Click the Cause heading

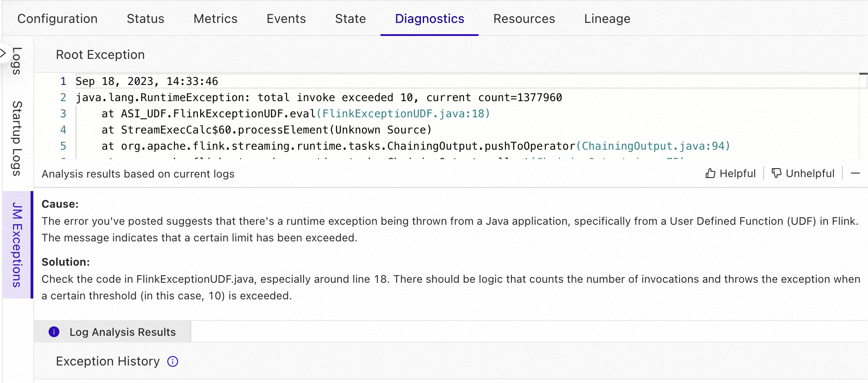coord(60,204)
